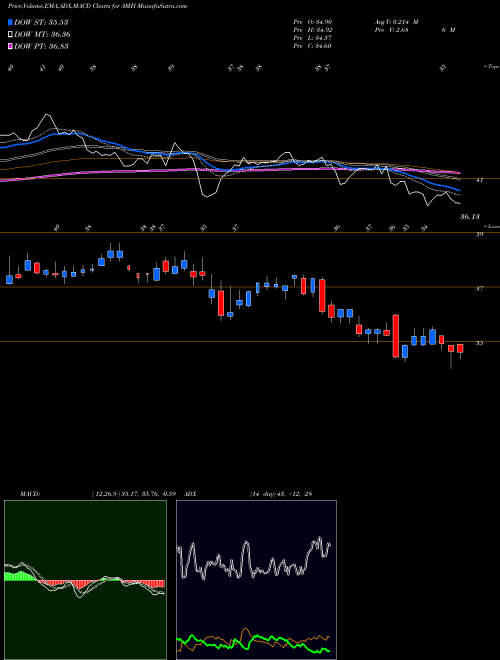Click the 'Pre C: 34.60' value

pyautogui.click(x=313, y=46)
